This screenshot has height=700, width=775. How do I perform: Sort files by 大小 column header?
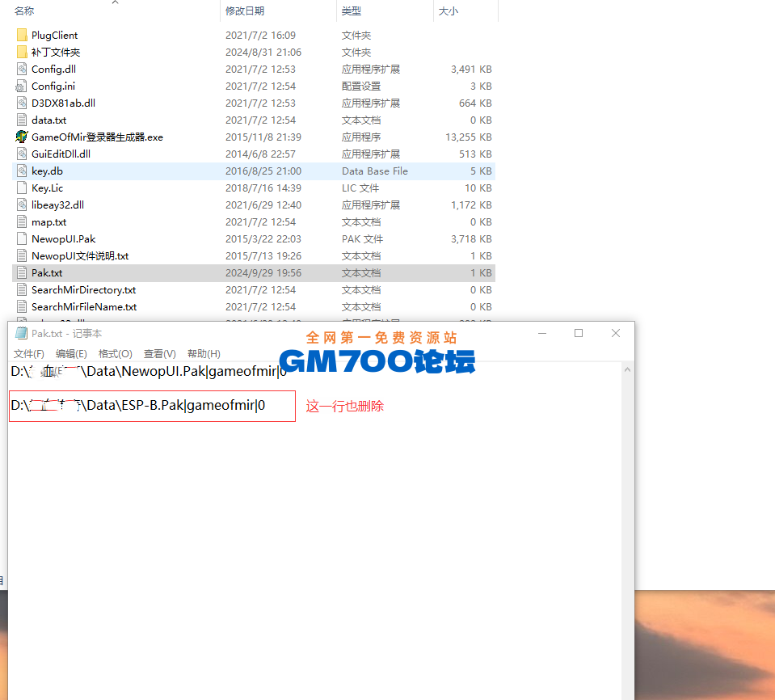tap(448, 11)
